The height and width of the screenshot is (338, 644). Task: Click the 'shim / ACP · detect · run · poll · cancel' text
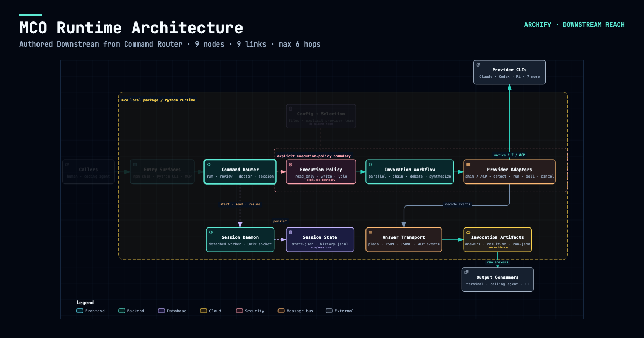[510, 176]
